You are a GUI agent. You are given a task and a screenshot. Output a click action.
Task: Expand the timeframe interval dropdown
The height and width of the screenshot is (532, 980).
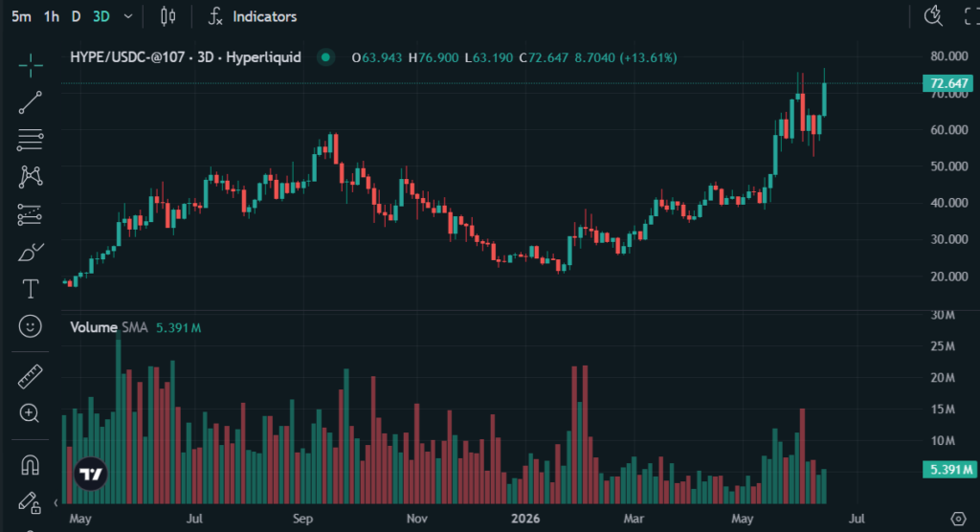tap(128, 17)
